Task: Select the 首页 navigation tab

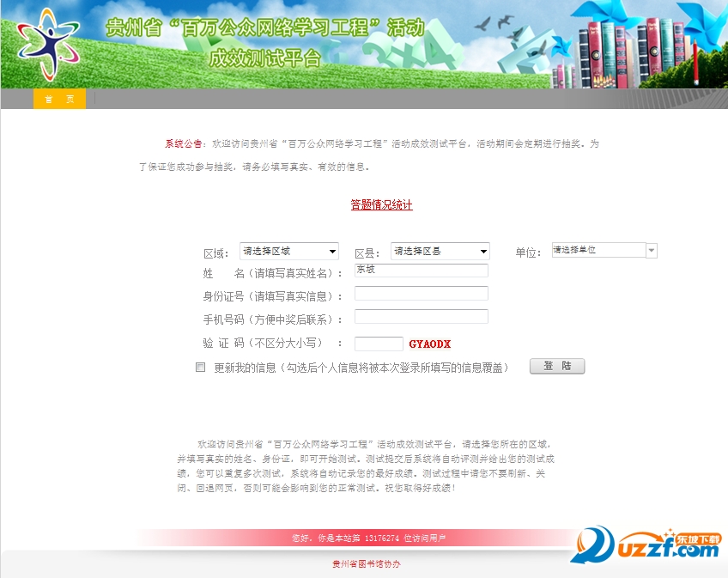Action: coord(58,98)
